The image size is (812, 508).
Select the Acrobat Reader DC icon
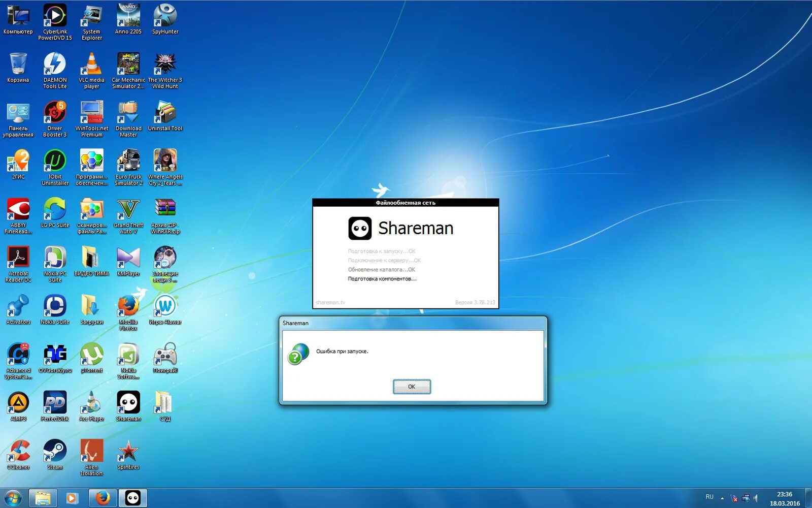click(18, 264)
